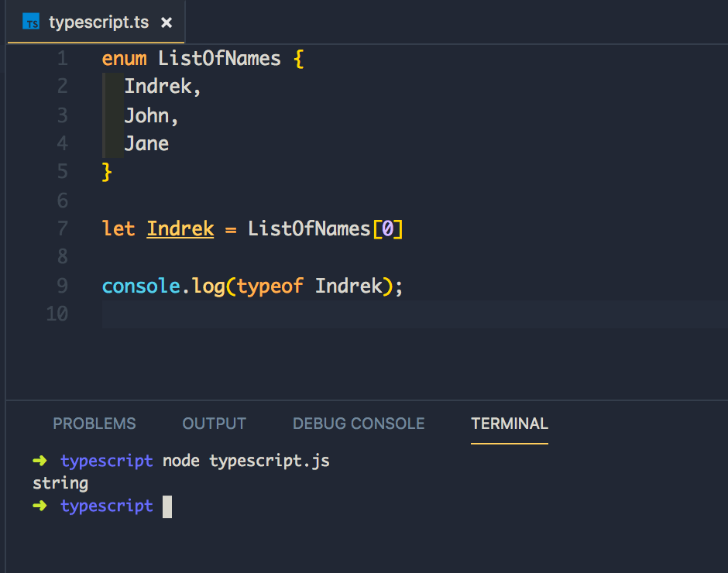The width and height of the screenshot is (728, 573).
Task: Show the DEBUG CONSOLE tab
Action: 359,424
